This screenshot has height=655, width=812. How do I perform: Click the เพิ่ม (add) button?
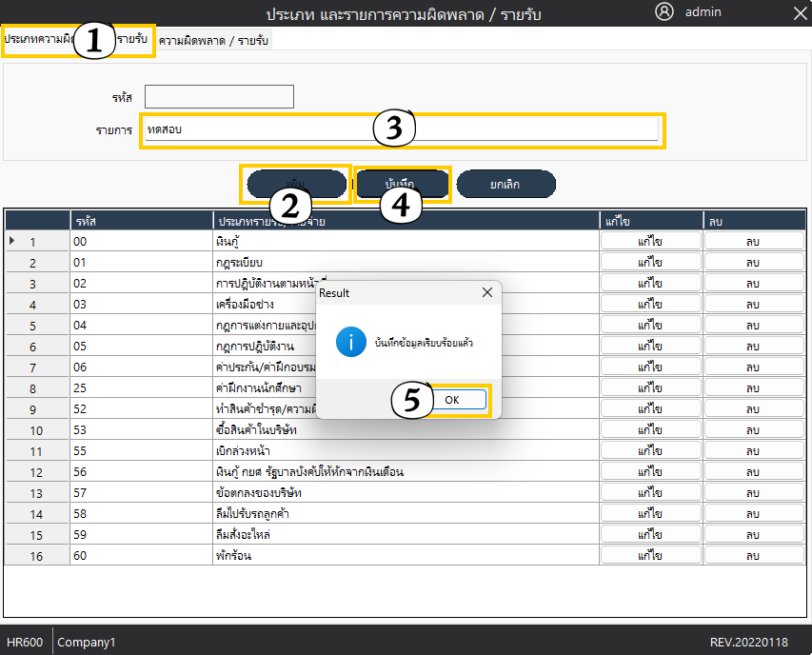(296, 184)
